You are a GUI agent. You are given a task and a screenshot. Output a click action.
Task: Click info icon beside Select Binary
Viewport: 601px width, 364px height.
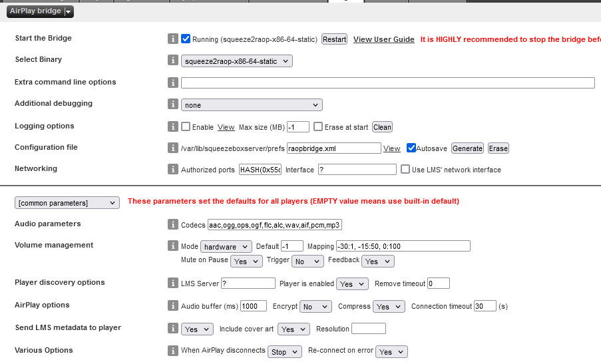(173, 60)
